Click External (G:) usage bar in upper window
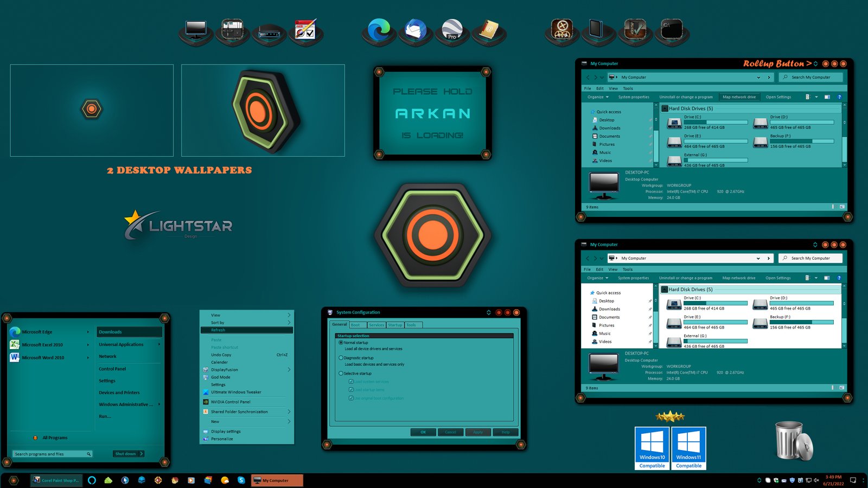 [x=716, y=160]
